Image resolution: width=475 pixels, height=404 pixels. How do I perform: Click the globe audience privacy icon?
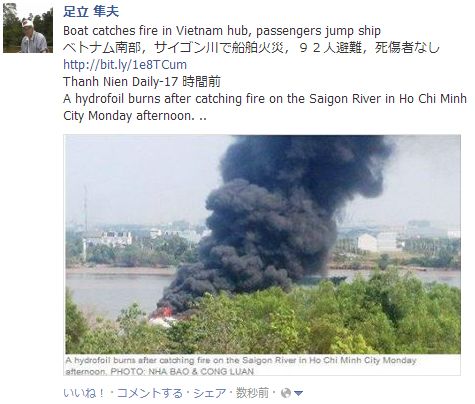tap(286, 393)
